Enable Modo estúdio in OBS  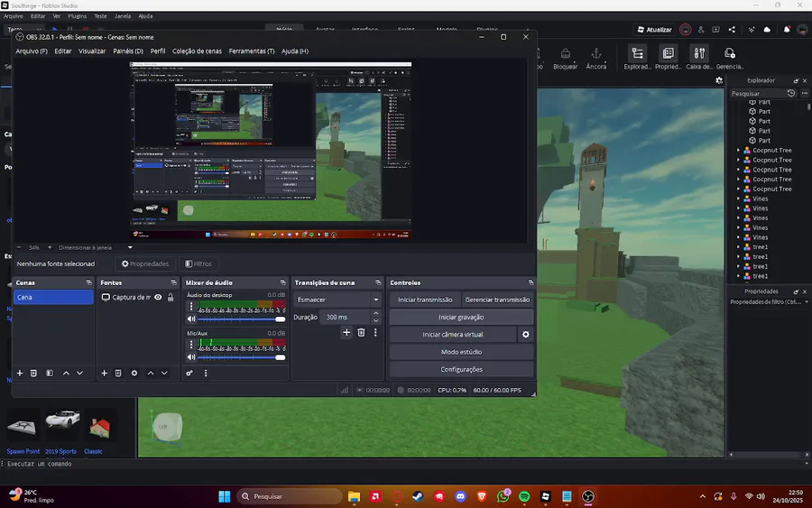click(x=461, y=352)
